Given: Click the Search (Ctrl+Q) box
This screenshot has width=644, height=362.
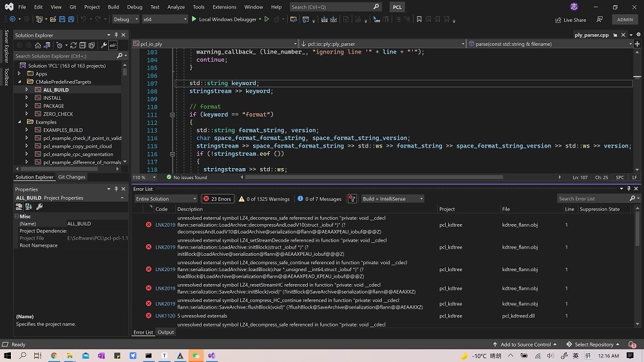Looking at the screenshot, I should click(335, 7).
